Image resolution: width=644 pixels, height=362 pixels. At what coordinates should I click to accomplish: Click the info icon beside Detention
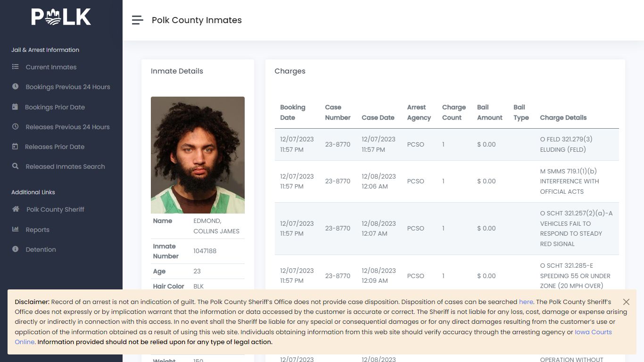click(16, 249)
